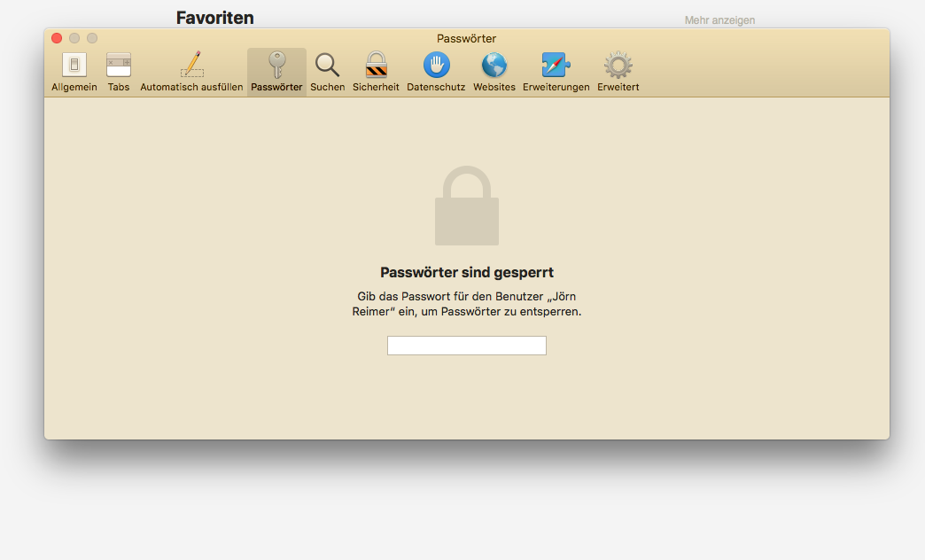Click the grayed minimize window button
This screenshot has height=560, width=925.
tap(74, 38)
